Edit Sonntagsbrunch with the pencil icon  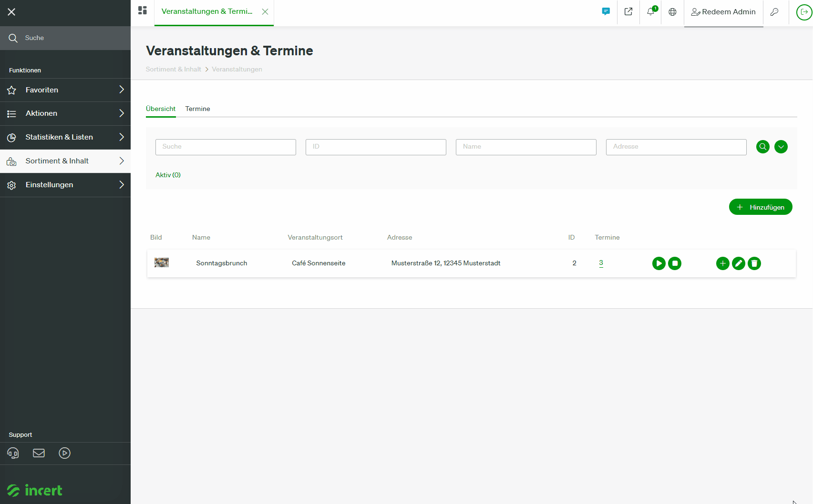[739, 263]
